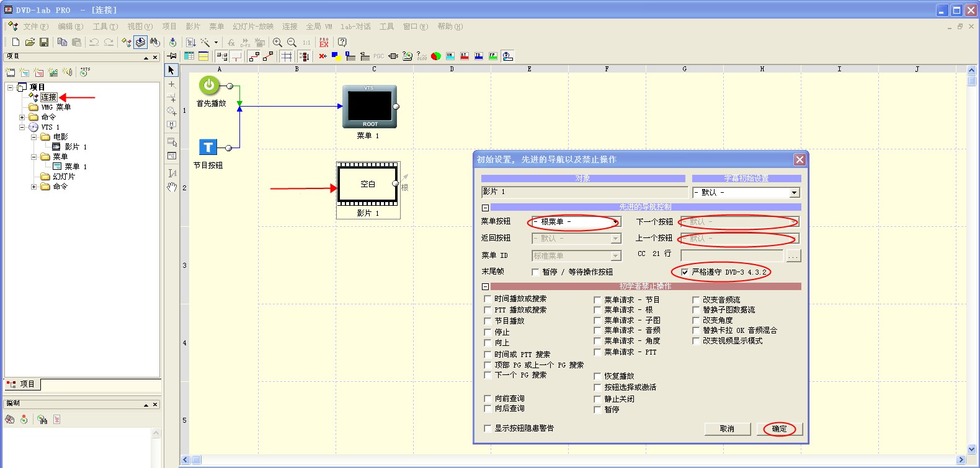
Task: Click the add new movie icon in project panel
Action: (11, 72)
